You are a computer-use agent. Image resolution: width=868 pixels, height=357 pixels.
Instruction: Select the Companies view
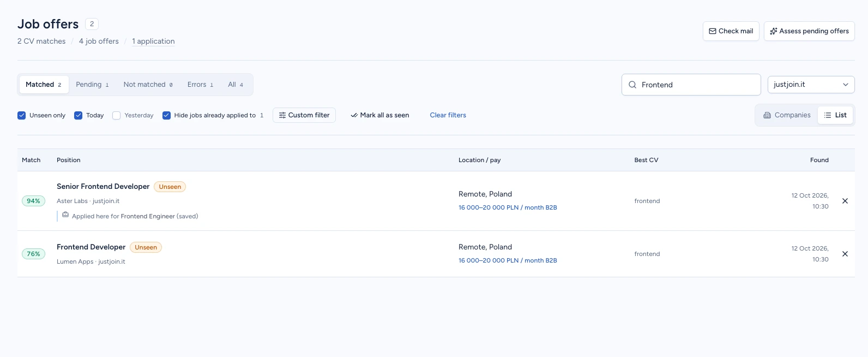pos(787,115)
